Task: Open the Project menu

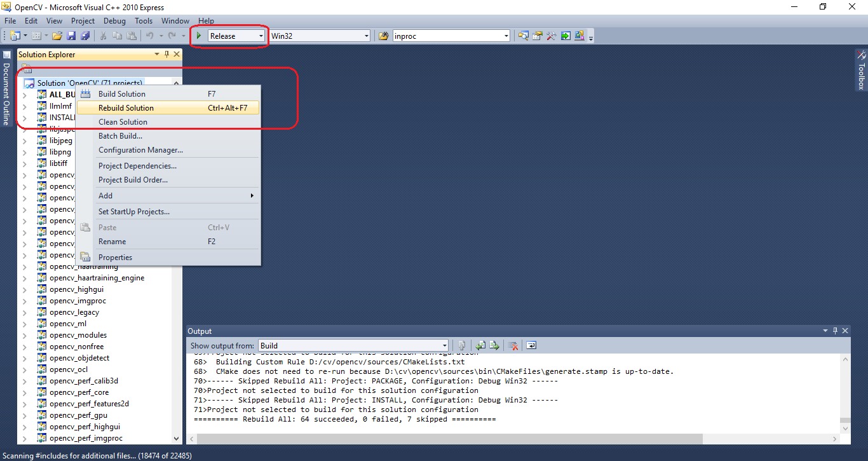Action: point(83,21)
